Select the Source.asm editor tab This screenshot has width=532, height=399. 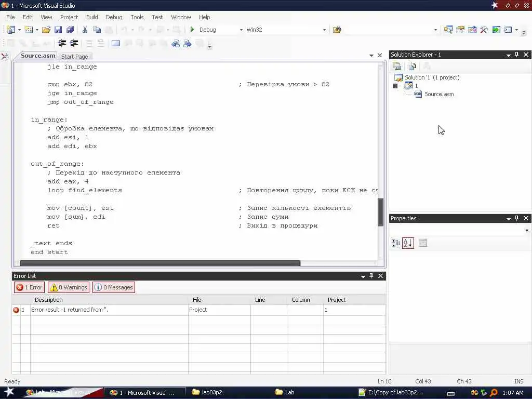click(x=37, y=56)
